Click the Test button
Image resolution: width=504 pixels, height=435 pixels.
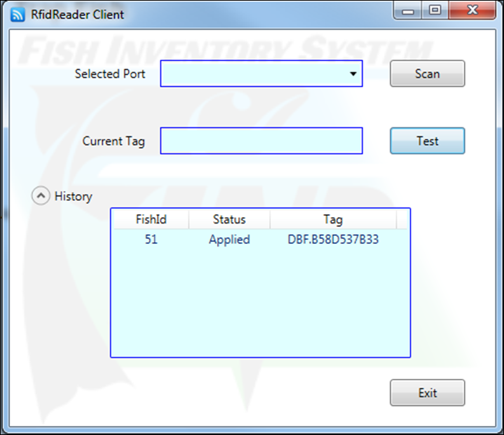tap(427, 141)
